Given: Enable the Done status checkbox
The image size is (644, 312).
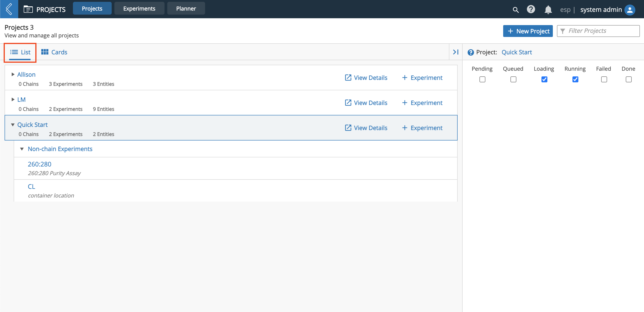Looking at the screenshot, I should tap(629, 79).
